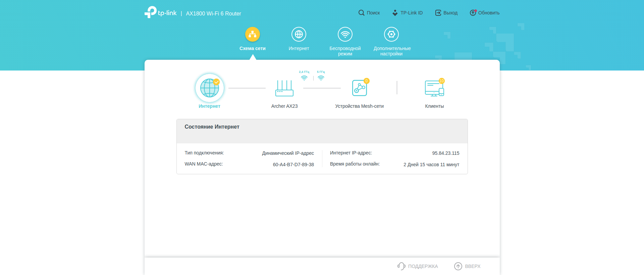
Task: Click the 2,4 ГГц band label
Action: pyautogui.click(x=304, y=72)
